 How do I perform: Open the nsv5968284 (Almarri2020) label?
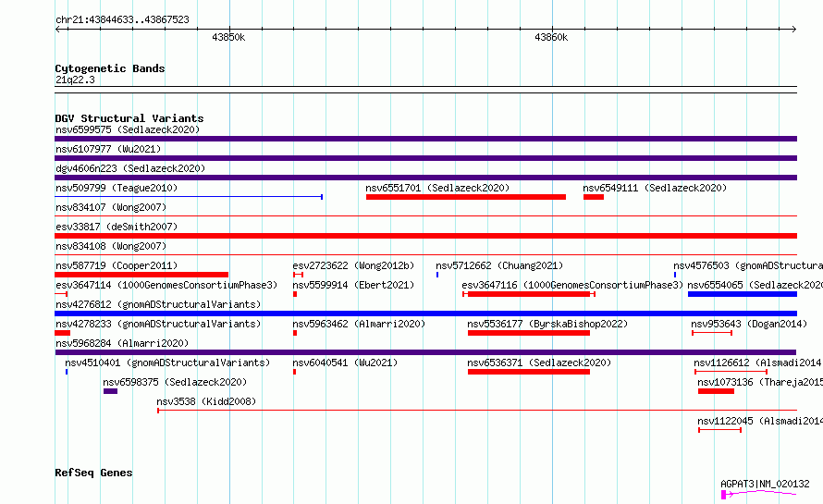122,343
